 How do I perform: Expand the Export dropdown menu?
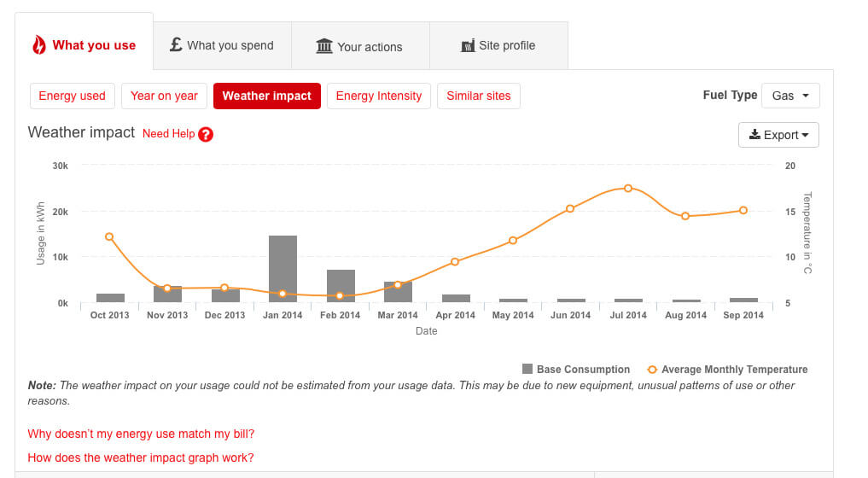point(778,135)
